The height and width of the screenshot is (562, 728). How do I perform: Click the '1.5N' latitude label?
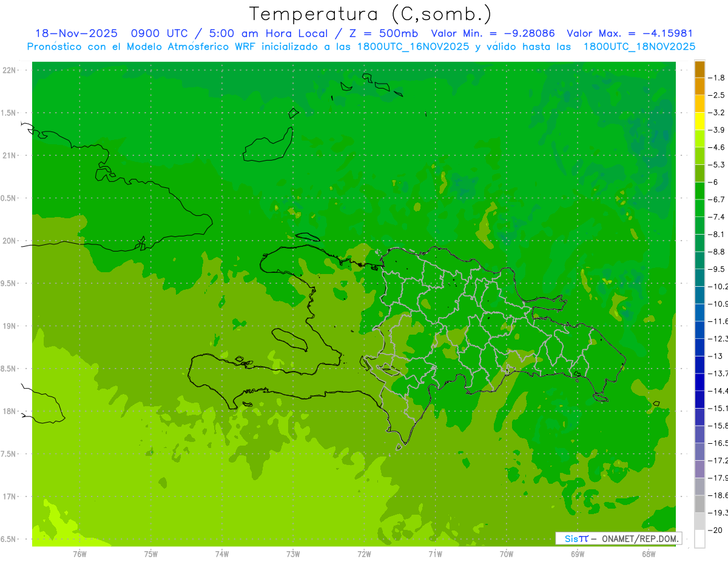click(x=8, y=113)
